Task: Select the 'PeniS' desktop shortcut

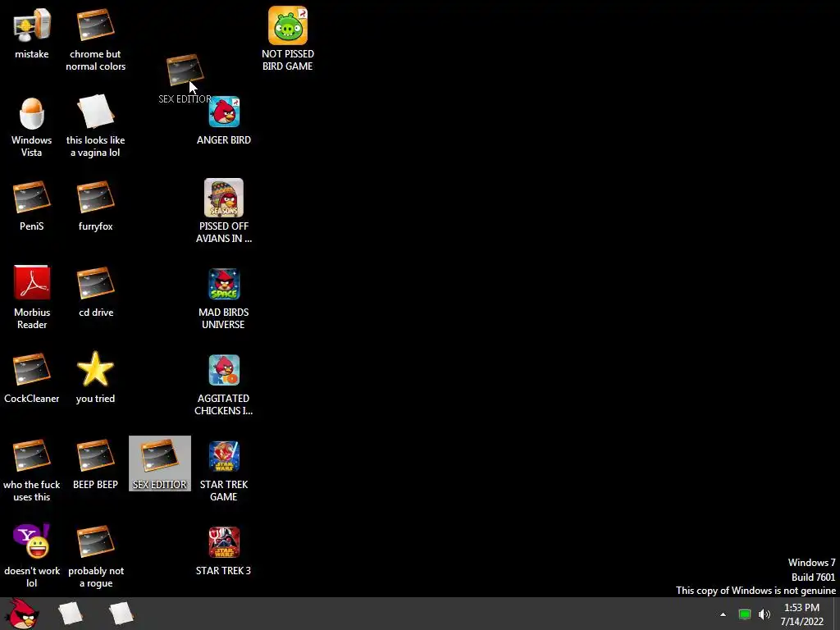Action: (32, 197)
